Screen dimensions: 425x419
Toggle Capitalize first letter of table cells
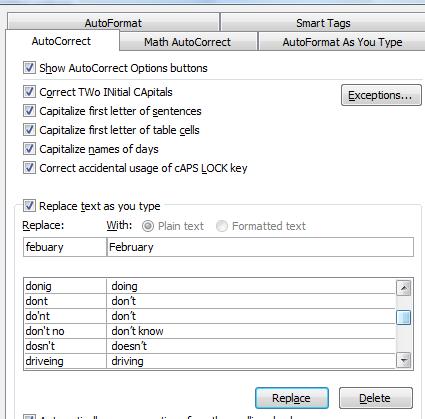[x=29, y=130]
